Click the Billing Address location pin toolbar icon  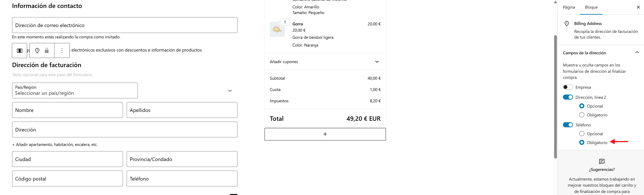37,51
